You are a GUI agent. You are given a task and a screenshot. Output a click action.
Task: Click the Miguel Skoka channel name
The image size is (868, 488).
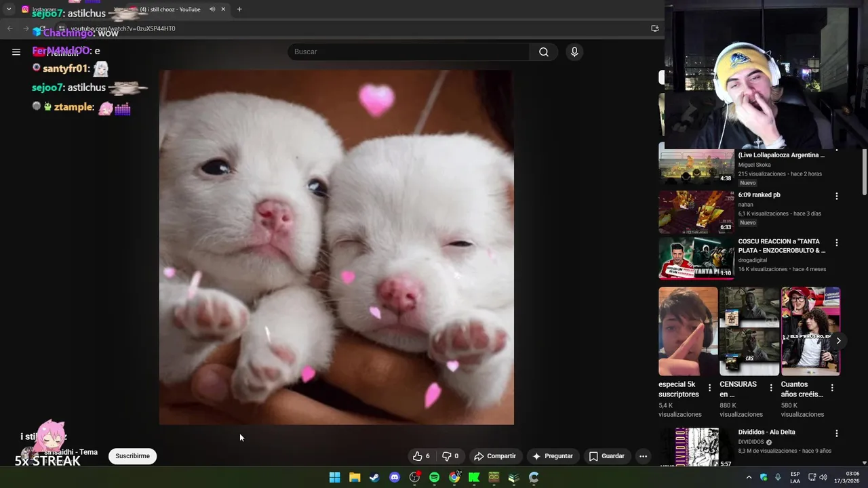pyautogui.click(x=754, y=165)
